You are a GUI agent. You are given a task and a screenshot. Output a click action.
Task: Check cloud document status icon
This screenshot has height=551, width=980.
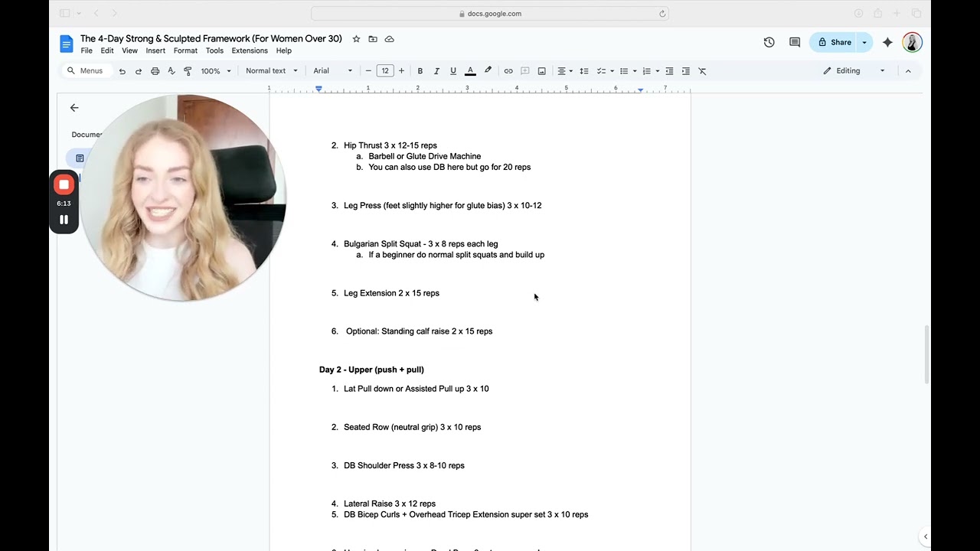tap(390, 39)
